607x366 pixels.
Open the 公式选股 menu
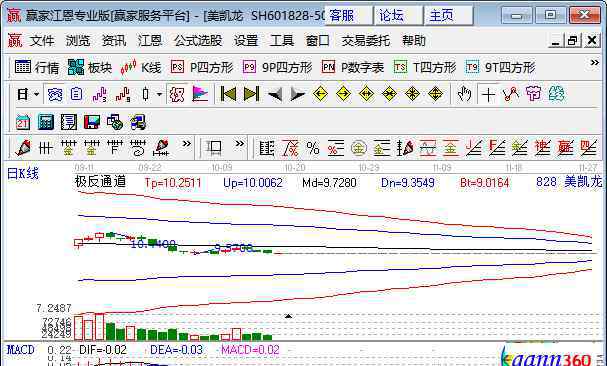tap(198, 41)
